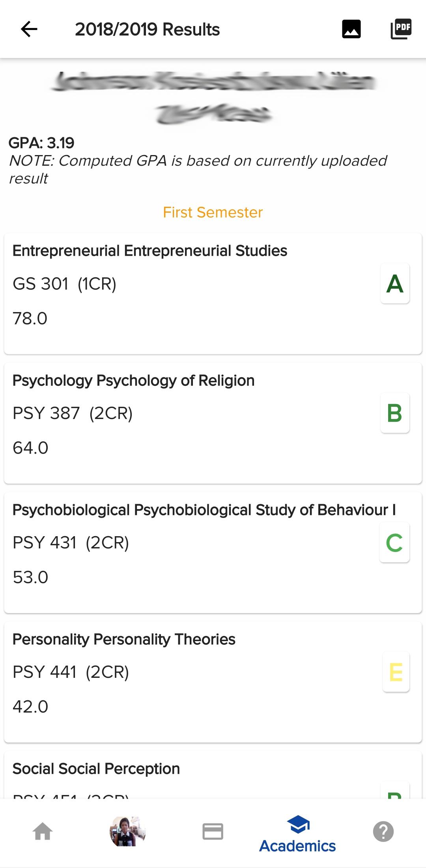This screenshot has height=868, width=426.
Task: Open the payments card icon
Action: click(213, 831)
